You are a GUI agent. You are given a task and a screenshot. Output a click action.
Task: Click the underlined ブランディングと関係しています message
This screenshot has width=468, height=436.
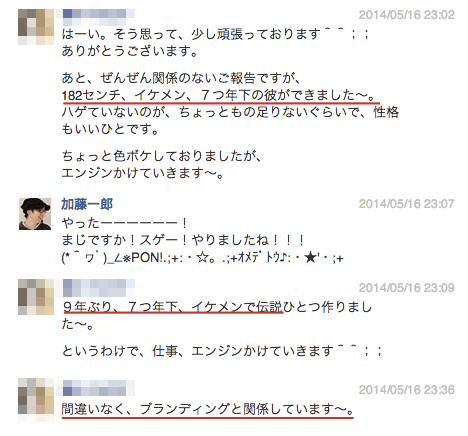tap(207, 409)
